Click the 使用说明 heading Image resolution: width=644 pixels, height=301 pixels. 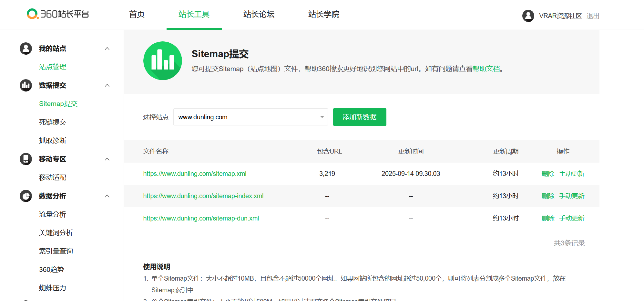(157, 267)
